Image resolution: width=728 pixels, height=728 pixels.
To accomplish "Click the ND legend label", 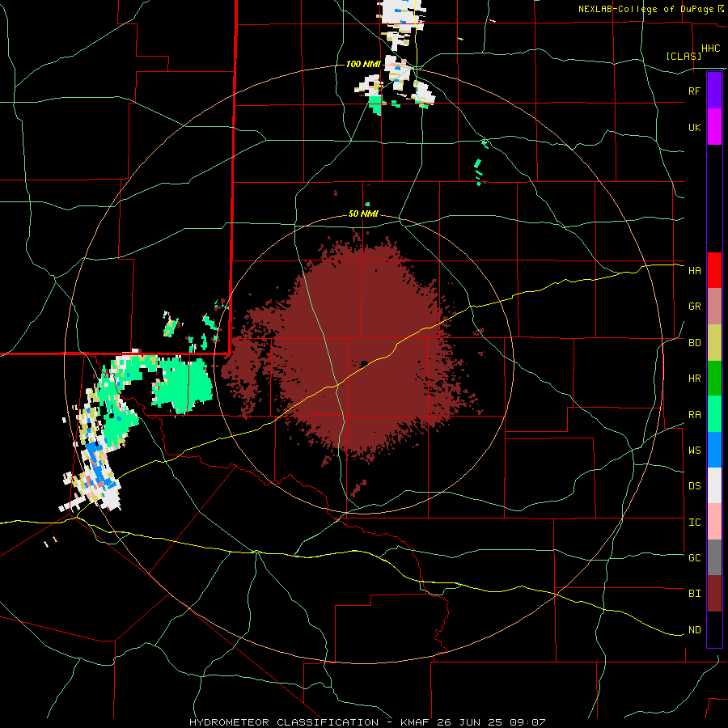I will [694, 630].
